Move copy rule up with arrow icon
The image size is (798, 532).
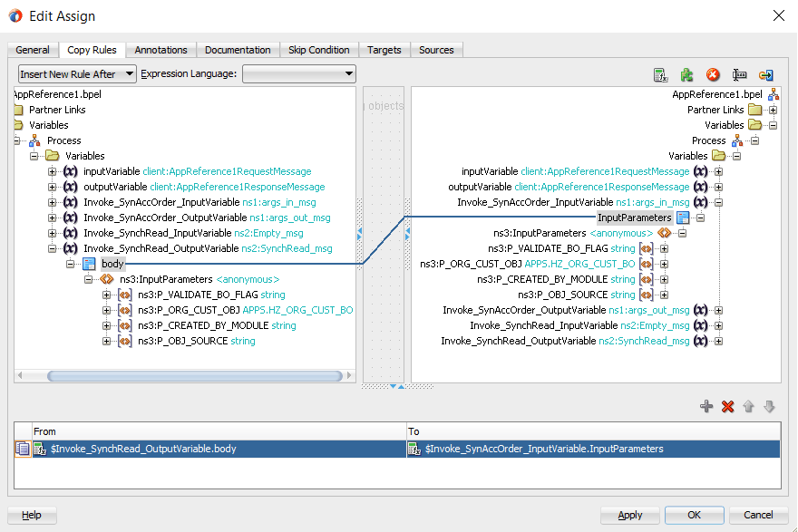tap(748, 406)
